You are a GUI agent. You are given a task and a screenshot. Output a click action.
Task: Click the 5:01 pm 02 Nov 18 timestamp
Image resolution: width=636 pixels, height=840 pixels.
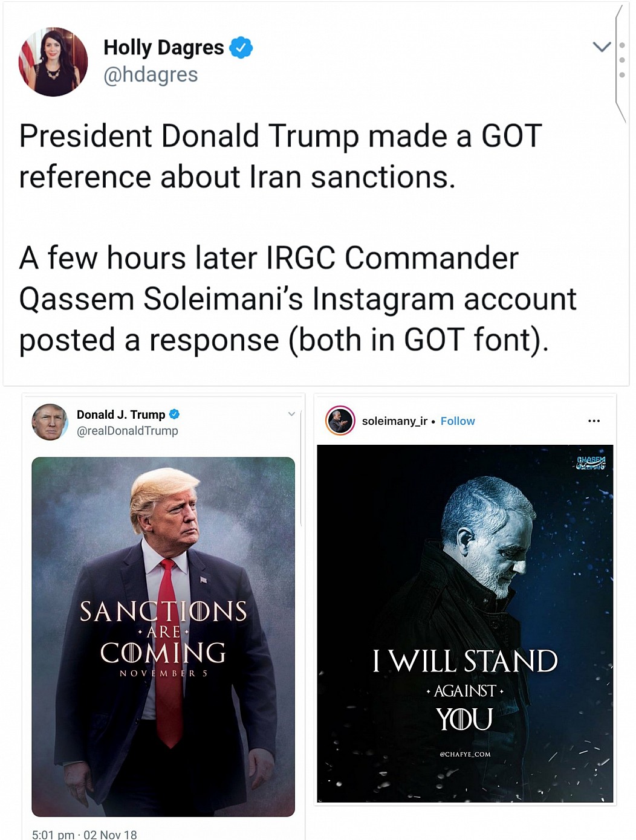(x=85, y=834)
